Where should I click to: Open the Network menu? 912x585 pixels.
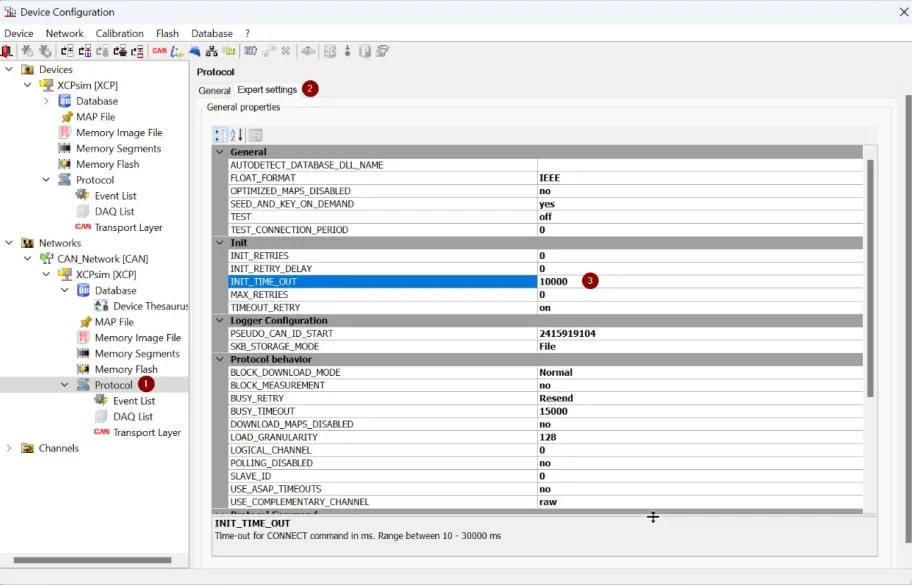(65, 33)
